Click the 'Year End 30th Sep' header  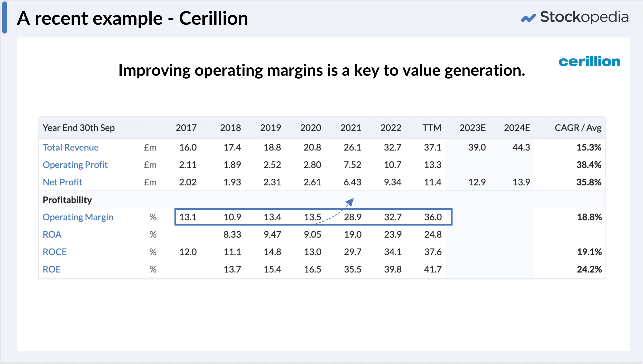coord(79,128)
